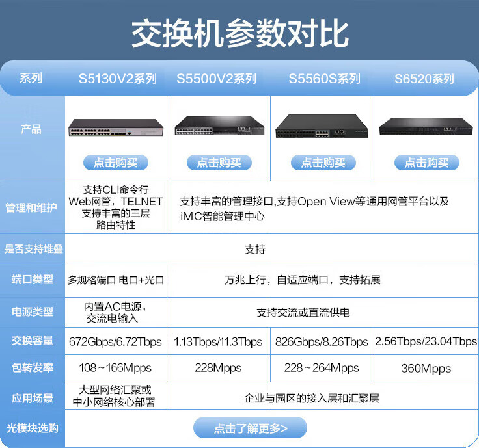Click the S5560S switch product image
Screen dimensions: 479x448
point(322,126)
